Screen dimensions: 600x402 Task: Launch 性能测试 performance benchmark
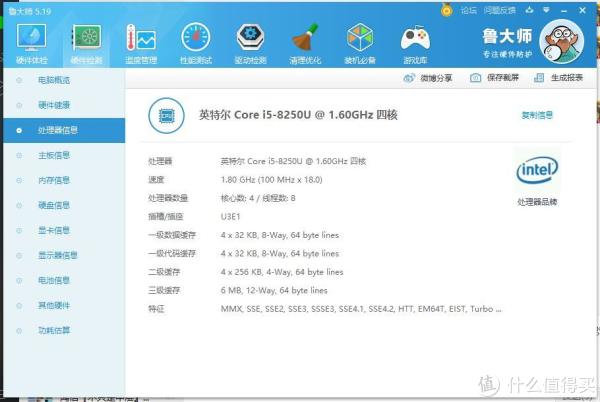coord(196,43)
